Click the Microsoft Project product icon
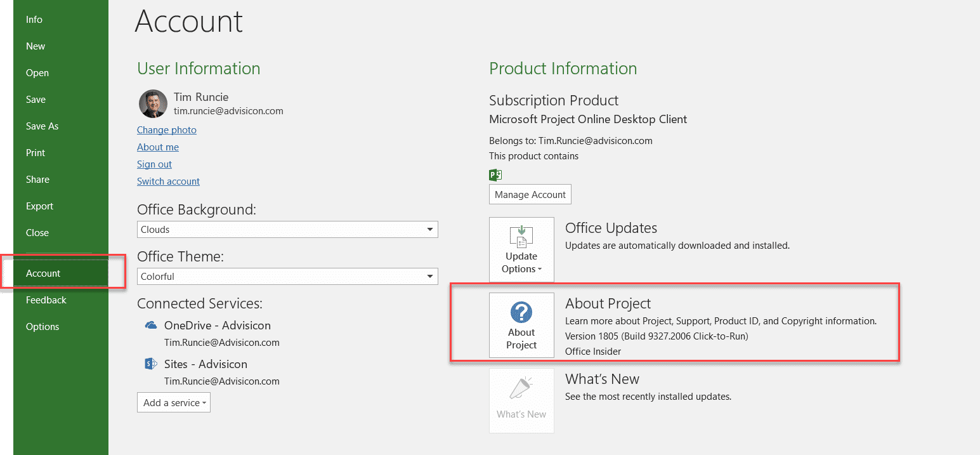This screenshot has width=980, height=455. point(495,175)
